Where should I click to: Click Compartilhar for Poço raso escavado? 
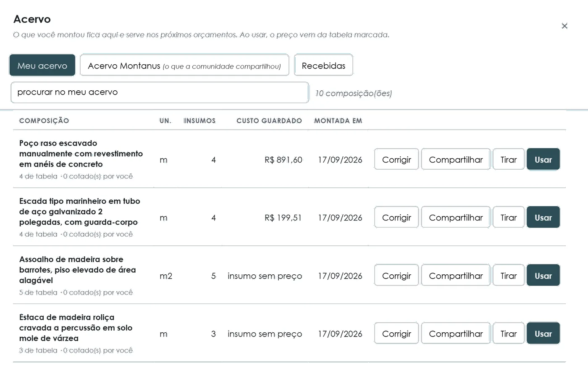[x=456, y=160]
